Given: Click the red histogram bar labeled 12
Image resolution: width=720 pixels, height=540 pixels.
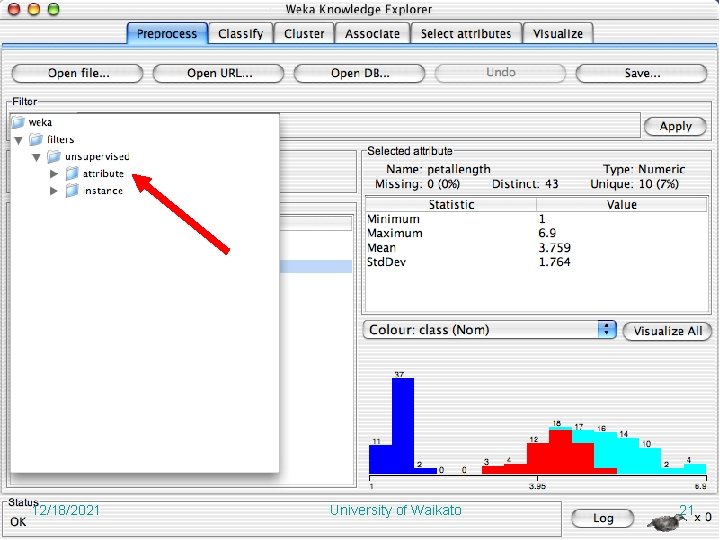Looking at the screenshot, I should click(538, 458).
